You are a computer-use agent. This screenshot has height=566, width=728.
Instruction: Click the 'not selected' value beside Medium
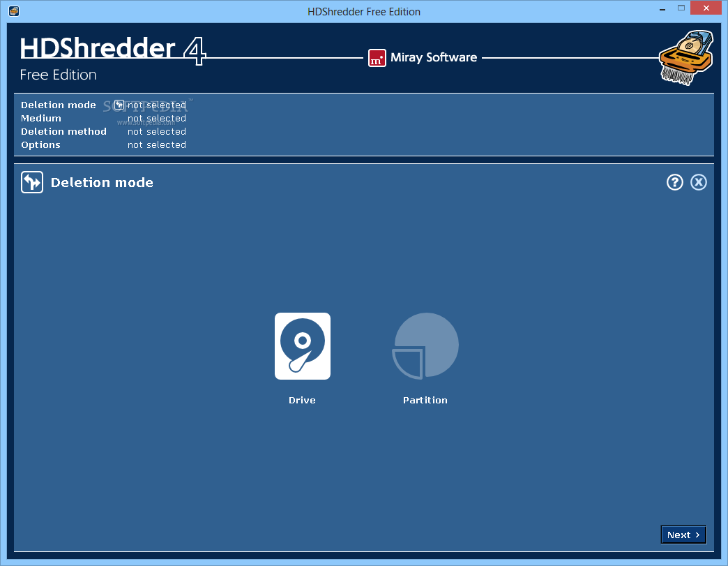[x=157, y=119]
